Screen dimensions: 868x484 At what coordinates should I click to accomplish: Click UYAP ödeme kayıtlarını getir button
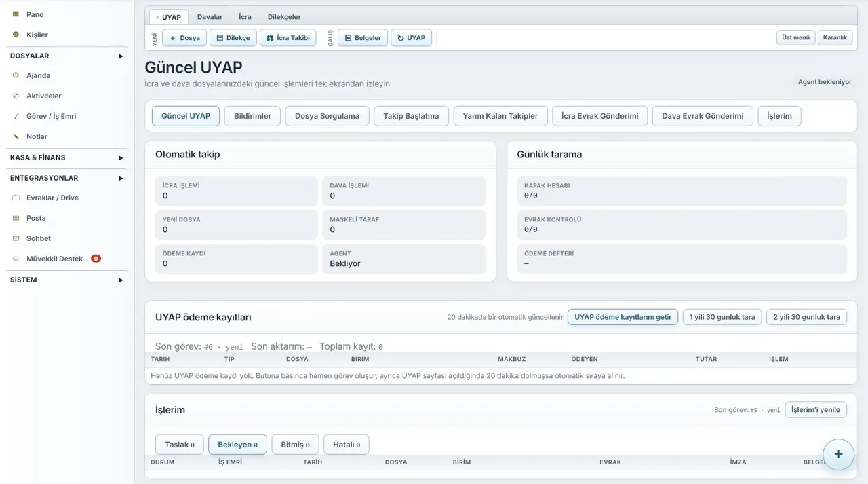(x=623, y=317)
